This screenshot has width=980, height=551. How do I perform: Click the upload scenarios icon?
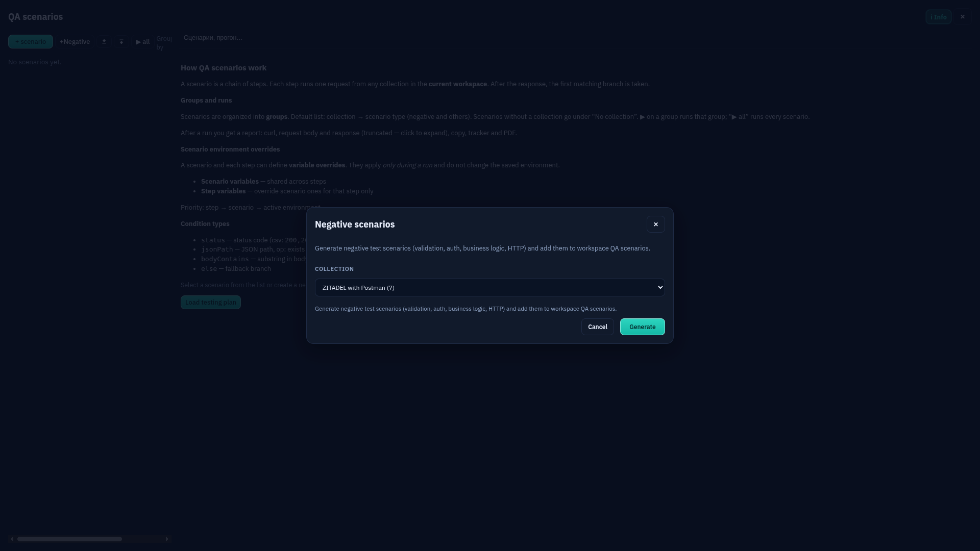point(104,42)
